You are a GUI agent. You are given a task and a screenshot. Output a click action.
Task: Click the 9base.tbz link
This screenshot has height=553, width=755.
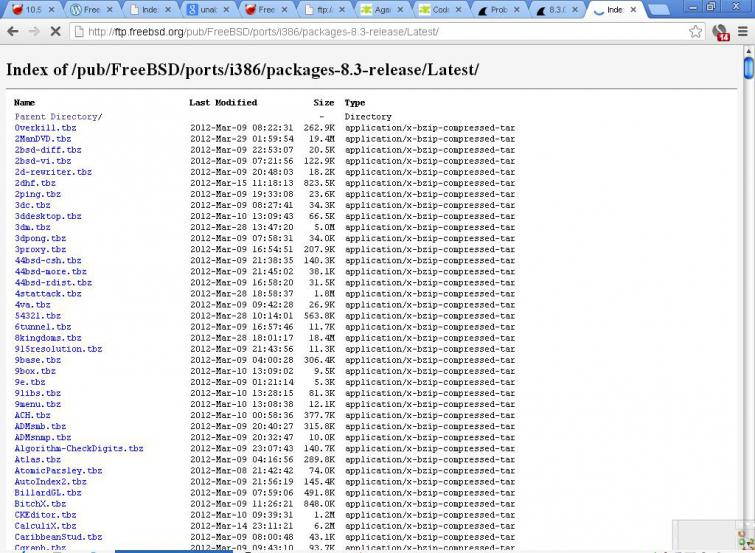click(38, 360)
